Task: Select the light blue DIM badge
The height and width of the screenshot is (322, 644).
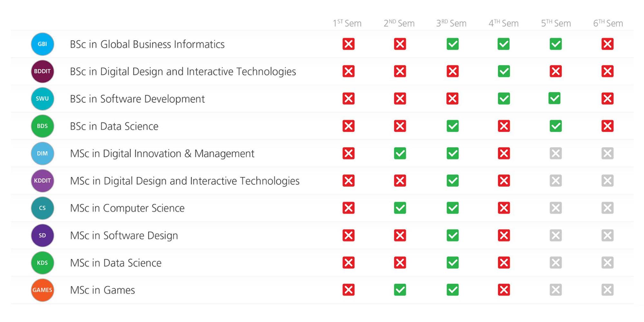Action: point(42,154)
